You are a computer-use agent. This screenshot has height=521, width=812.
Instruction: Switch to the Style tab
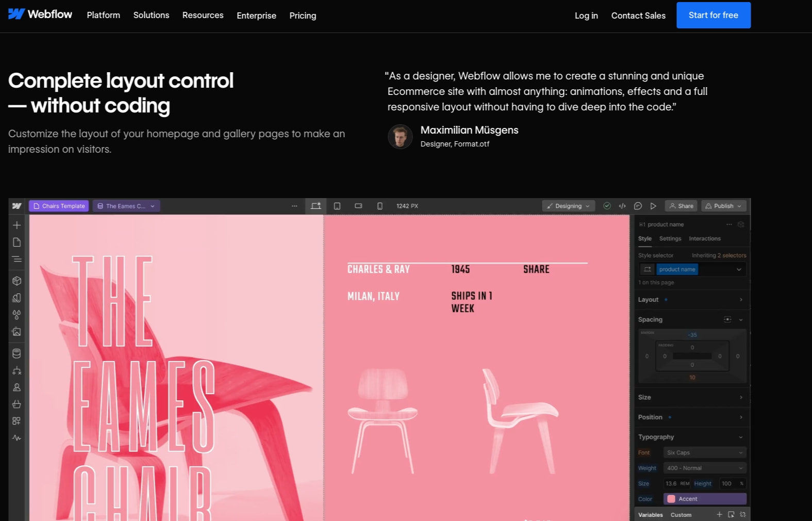[645, 239]
